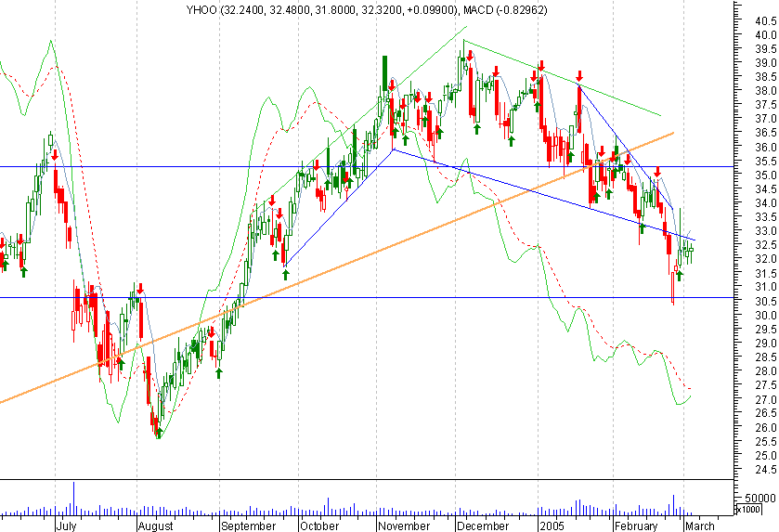779x532 pixels.
Task: Click the tallest volume bar in early July
Action: click(x=74, y=499)
